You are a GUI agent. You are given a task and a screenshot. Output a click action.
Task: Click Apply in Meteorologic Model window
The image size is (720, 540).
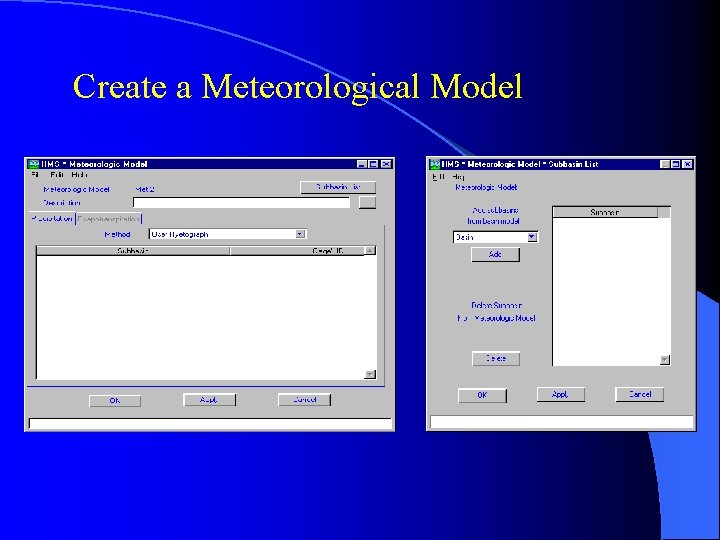(209, 400)
